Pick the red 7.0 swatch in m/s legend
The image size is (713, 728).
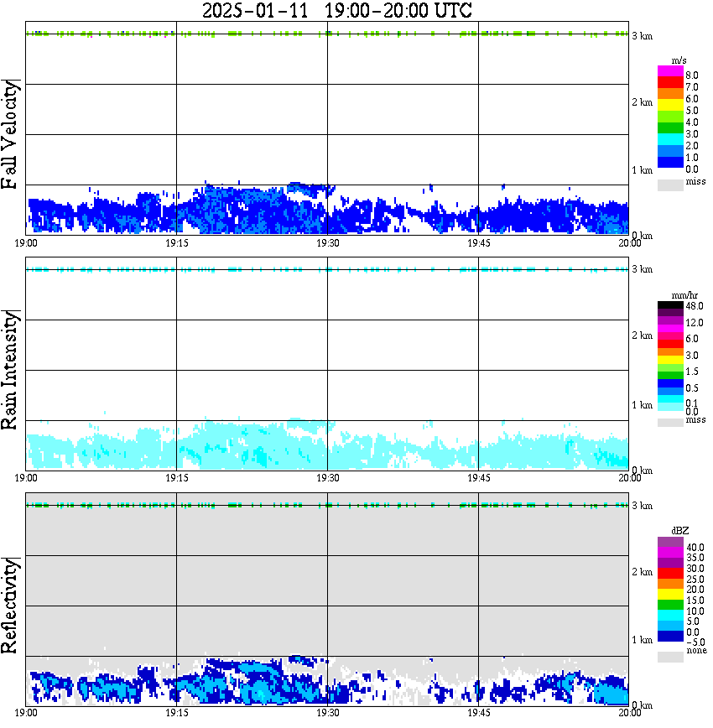(x=670, y=83)
